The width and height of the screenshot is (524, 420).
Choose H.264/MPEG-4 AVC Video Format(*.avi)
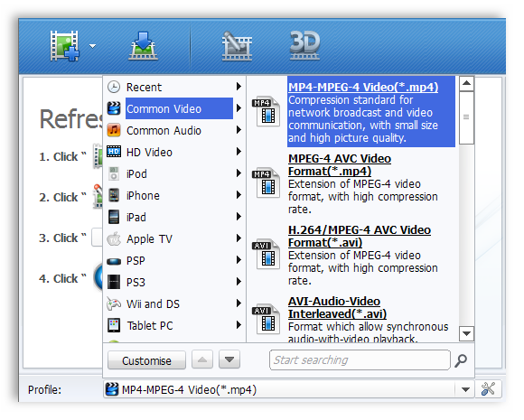tap(360, 237)
